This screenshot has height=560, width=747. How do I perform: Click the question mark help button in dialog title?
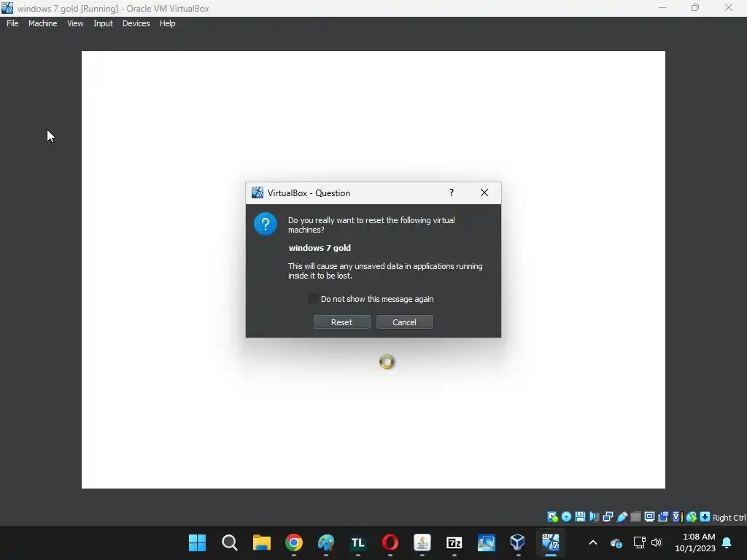pos(451,192)
